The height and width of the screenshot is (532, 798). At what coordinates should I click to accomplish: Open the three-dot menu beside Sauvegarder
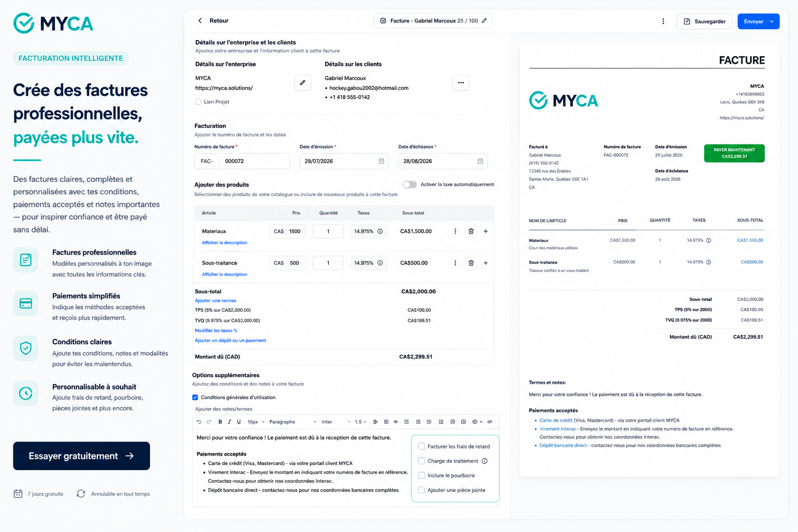(x=663, y=21)
